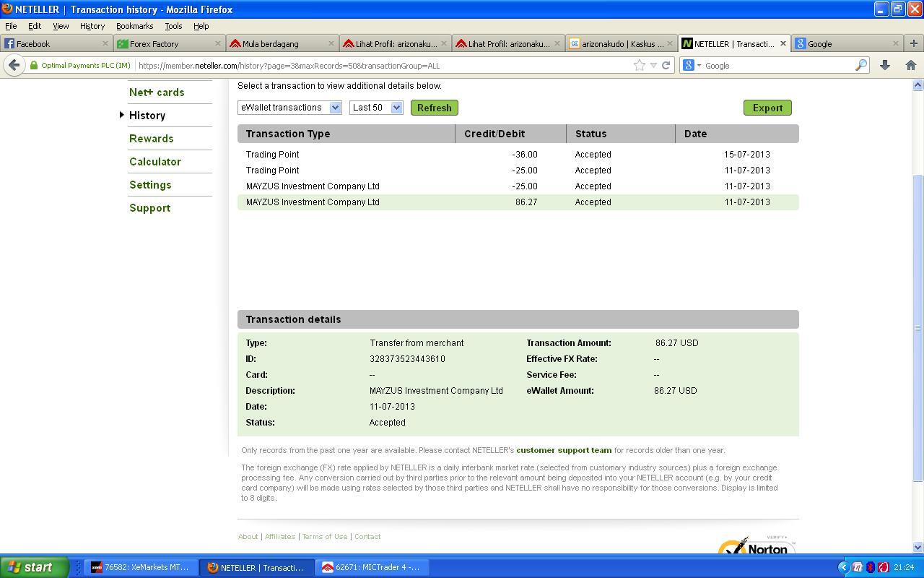Click the search magnifier icon
Image resolution: width=924 pixels, height=578 pixels.
point(860,65)
